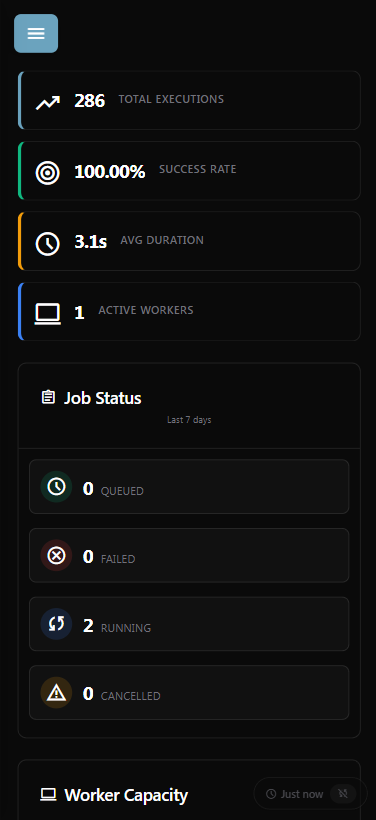
Task: Click the clock Avg Duration icon
Action: pos(48,244)
